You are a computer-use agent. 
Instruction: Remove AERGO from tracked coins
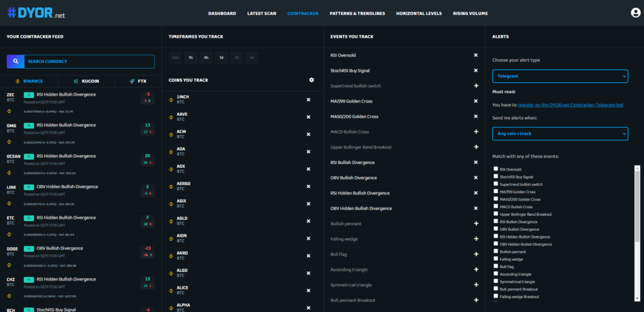pos(308,186)
